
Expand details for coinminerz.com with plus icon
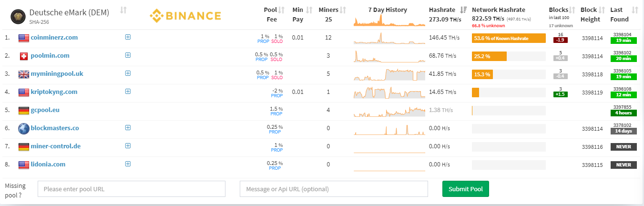128,37
